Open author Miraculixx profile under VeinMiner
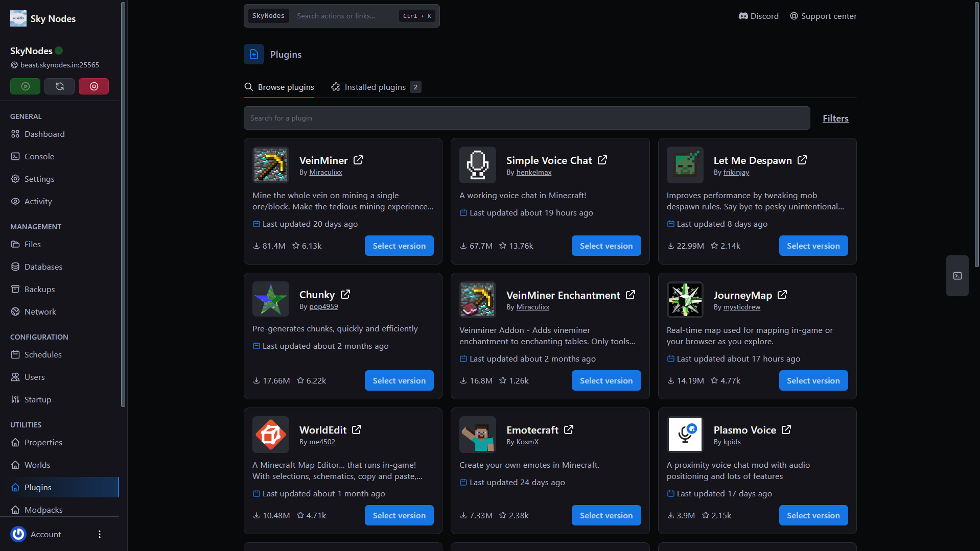The image size is (980, 551). pos(325,172)
